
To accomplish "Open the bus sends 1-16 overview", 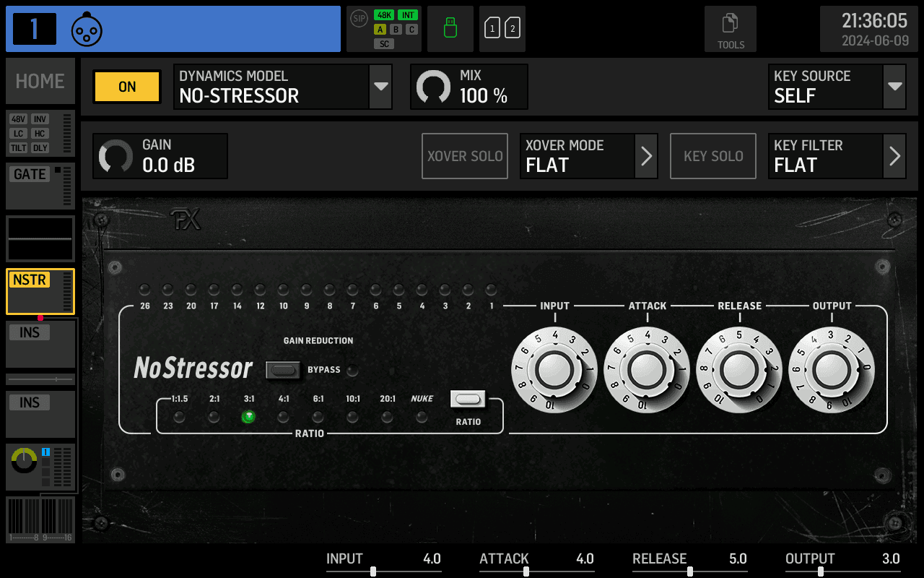I will pos(40,519).
